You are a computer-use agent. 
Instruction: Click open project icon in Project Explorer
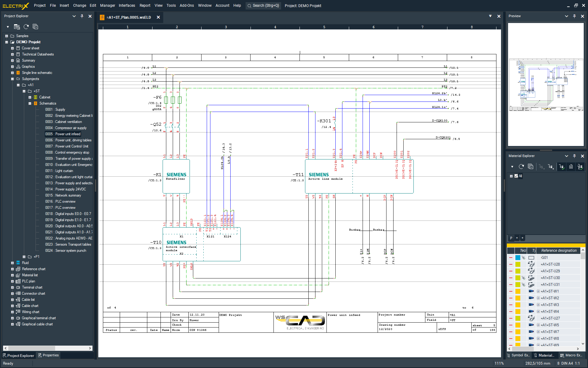(17, 27)
